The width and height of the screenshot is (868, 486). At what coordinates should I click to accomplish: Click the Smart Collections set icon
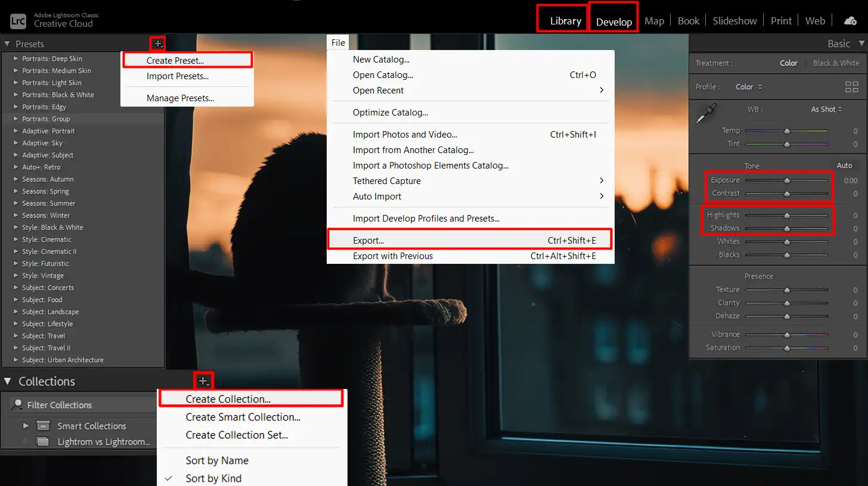pyautogui.click(x=43, y=426)
